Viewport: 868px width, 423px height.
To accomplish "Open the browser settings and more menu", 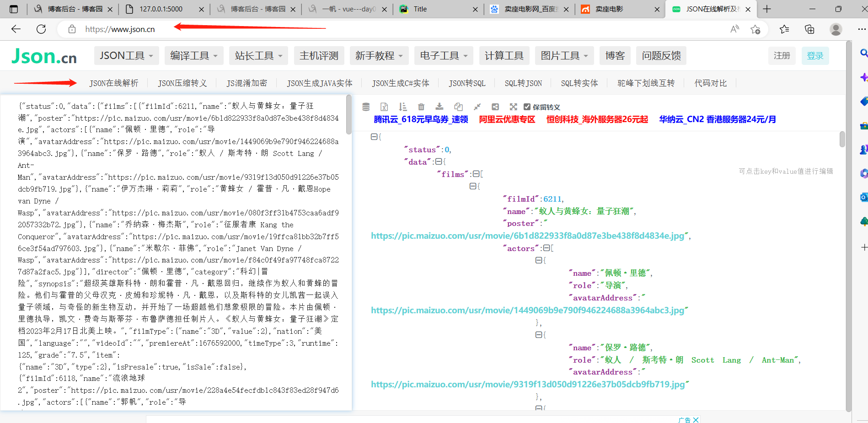I will (x=862, y=29).
